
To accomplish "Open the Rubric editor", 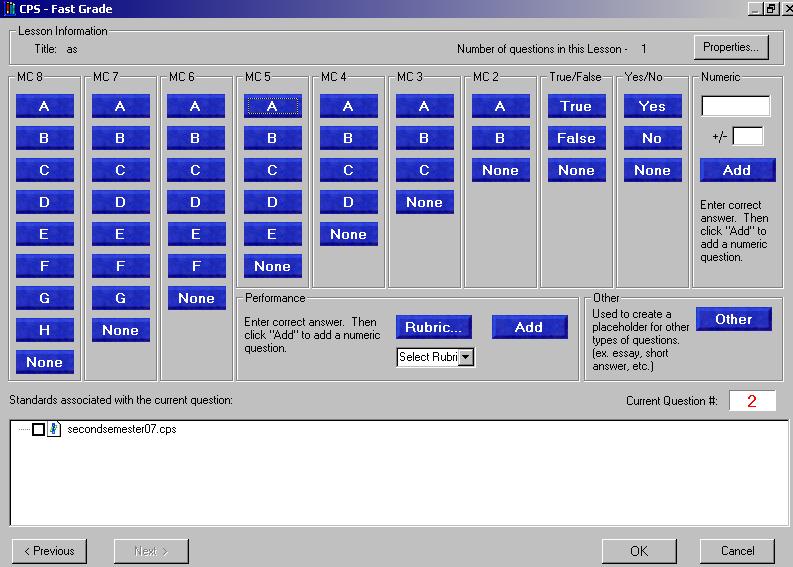I will point(434,327).
